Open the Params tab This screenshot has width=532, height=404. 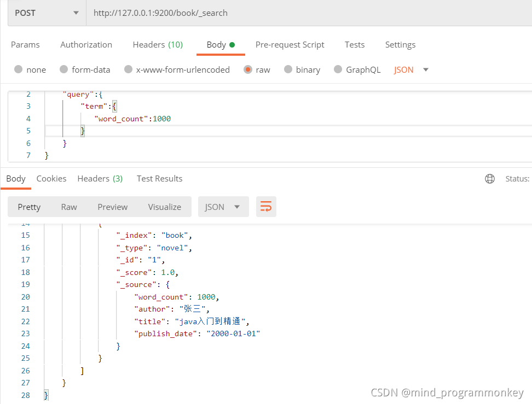tap(25, 45)
